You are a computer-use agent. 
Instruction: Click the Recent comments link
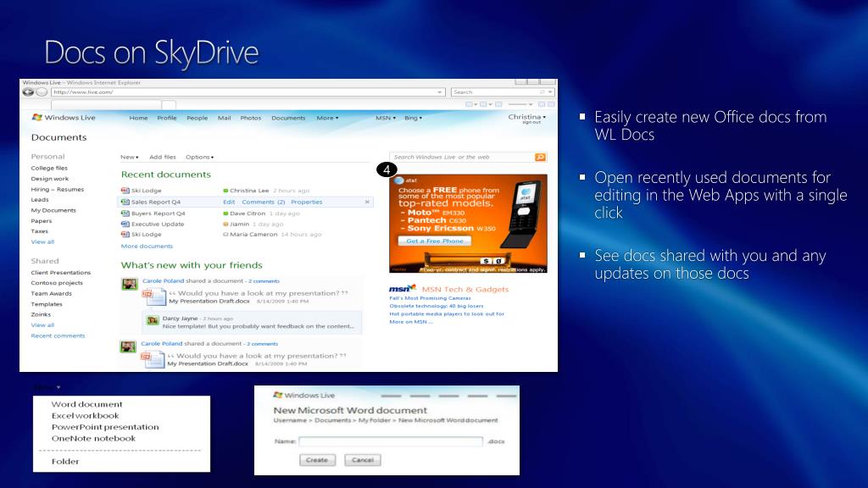click(x=58, y=335)
